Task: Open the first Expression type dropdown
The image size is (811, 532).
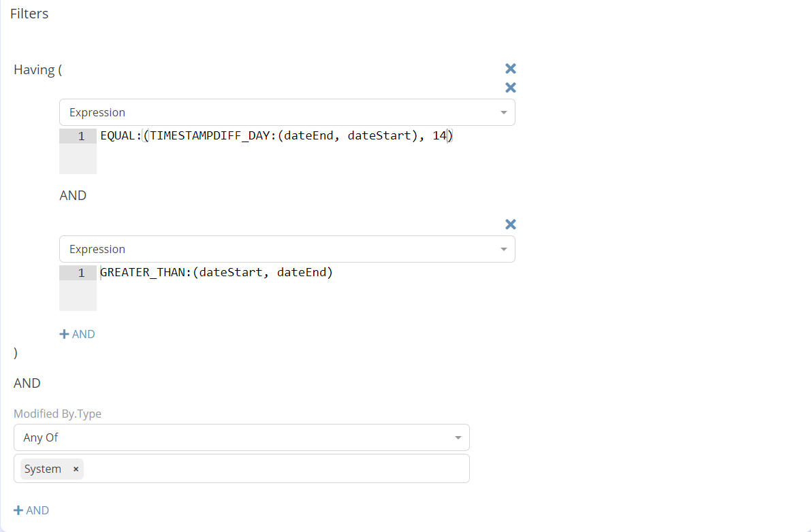Action: (287, 112)
